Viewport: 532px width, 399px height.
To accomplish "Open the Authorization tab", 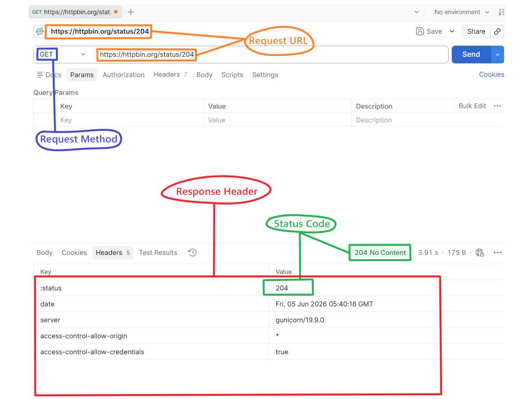I will click(x=124, y=75).
